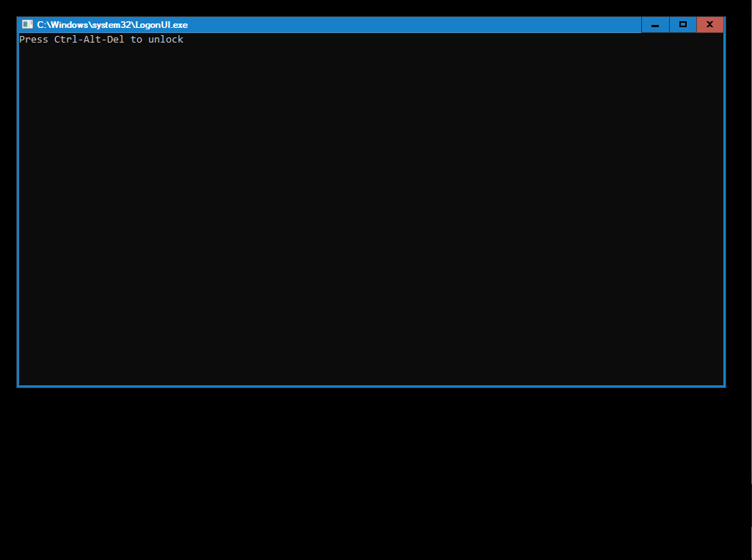The height and width of the screenshot is (560, 752).
Task: Click the C:\Windows\system32\LogonUI.exe title text
Action: pyautogui.click(x=112, y=25)
